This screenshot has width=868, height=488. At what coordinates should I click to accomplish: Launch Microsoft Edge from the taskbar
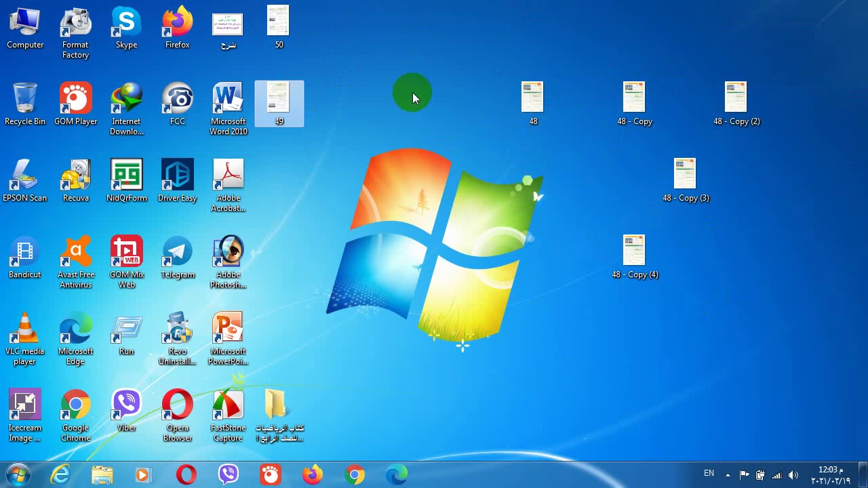tap(397, 474)
